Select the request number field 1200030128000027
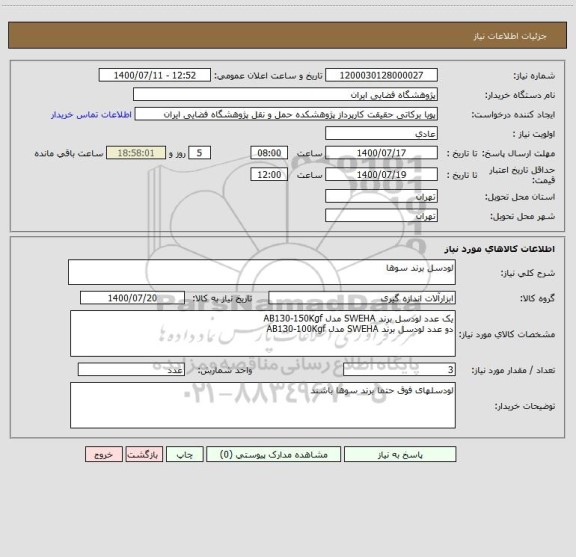 pos(381,75)
